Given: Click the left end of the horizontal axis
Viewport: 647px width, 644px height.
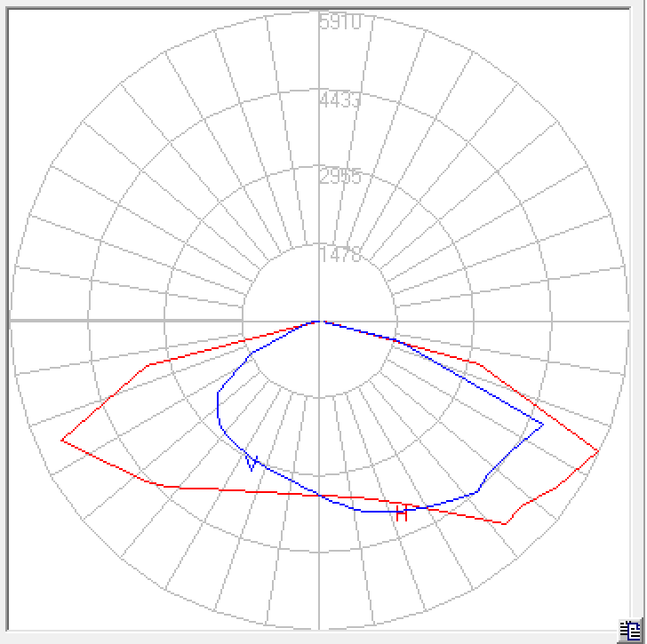Looking at the screenshot, I should tap(12, 321).
